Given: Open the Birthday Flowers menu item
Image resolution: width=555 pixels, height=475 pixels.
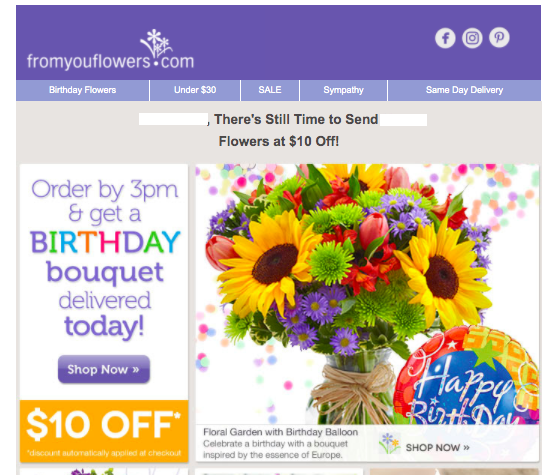Looking at the screenshot, I should (82, 90).
